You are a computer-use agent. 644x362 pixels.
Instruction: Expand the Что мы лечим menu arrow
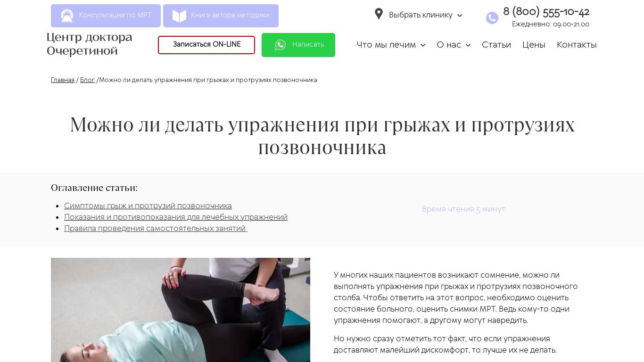pyautogui.click(x=423, y=45)
